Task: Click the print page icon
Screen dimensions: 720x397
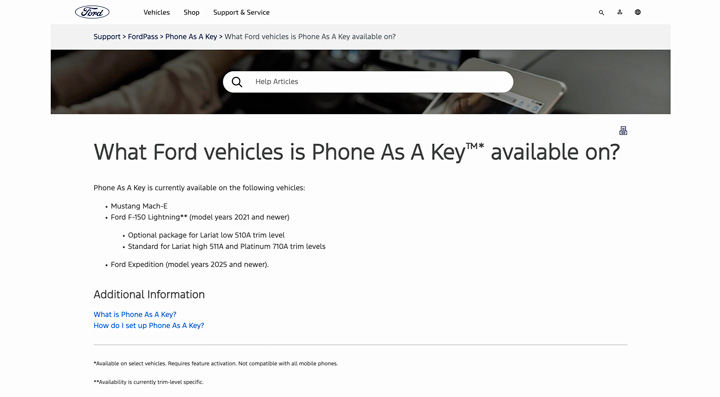Action: [623, 131]
